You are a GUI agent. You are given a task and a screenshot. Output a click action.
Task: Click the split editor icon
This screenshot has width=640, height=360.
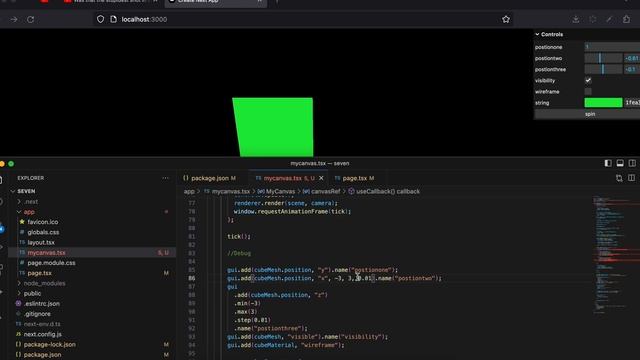click(x=631, y=178)
